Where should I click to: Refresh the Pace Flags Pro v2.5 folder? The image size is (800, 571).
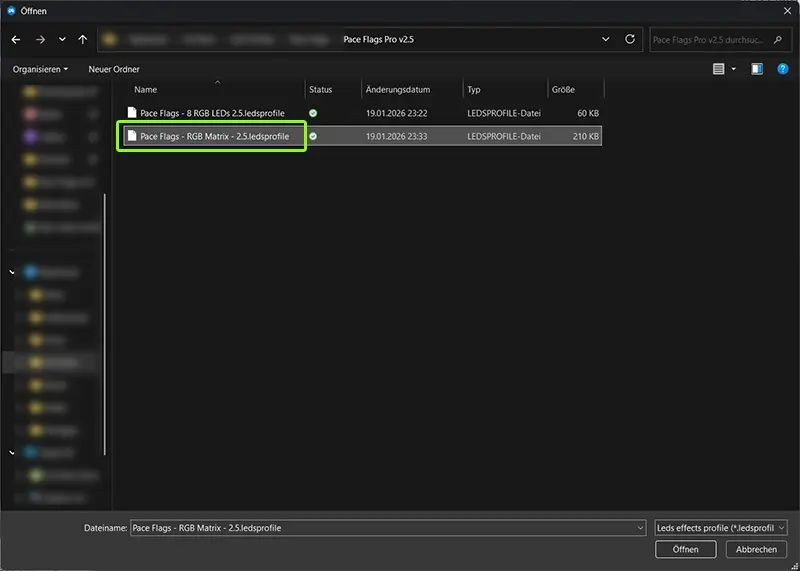(x=630, y=39)
